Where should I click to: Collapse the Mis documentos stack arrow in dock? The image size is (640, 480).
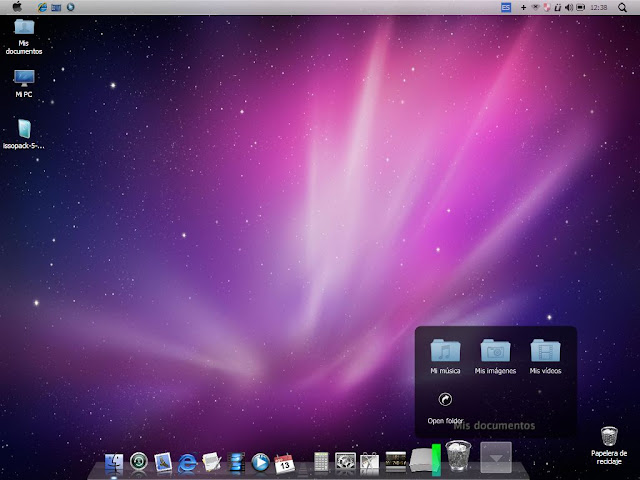point(496,457)
